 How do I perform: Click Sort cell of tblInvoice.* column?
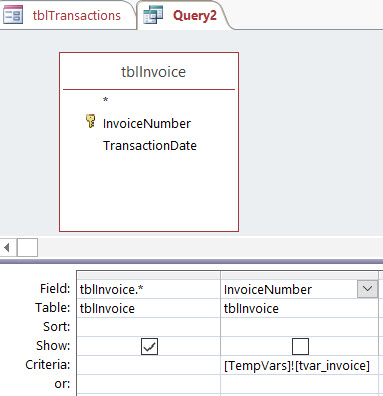149,327
